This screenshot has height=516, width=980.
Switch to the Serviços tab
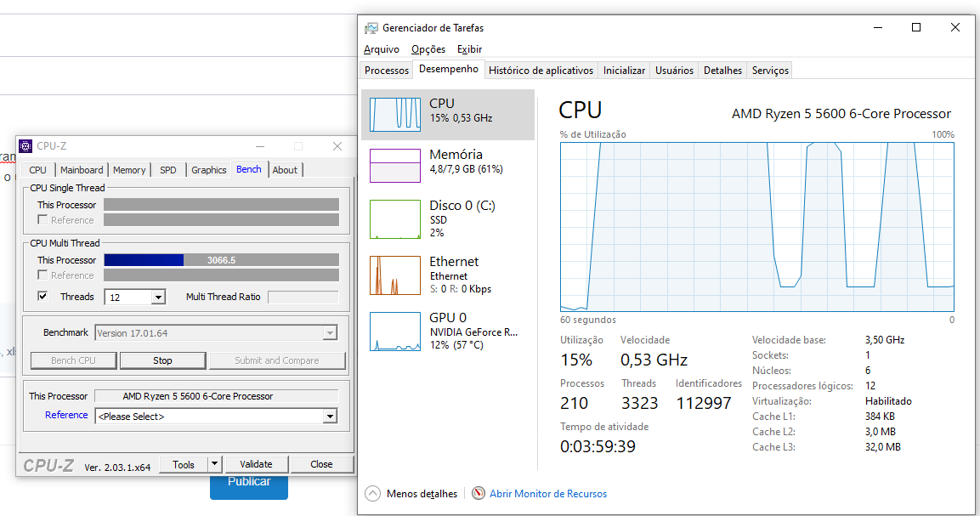[x=770, y=71]
